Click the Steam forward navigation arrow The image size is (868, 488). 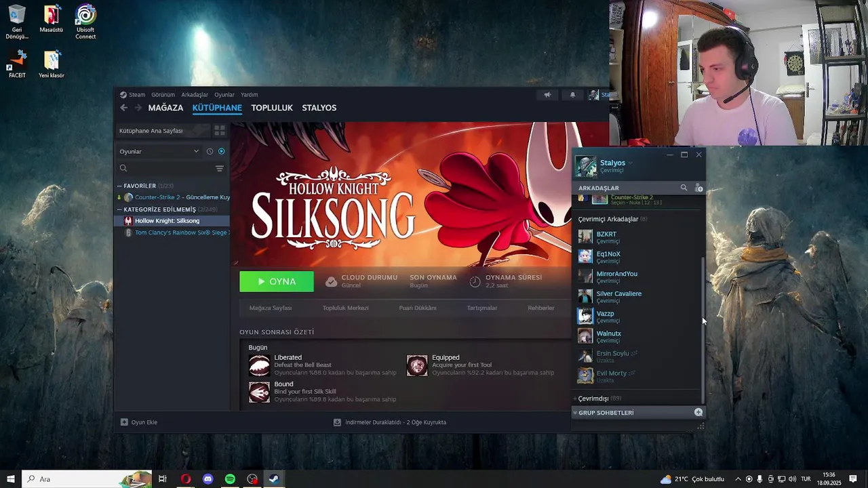138,108
